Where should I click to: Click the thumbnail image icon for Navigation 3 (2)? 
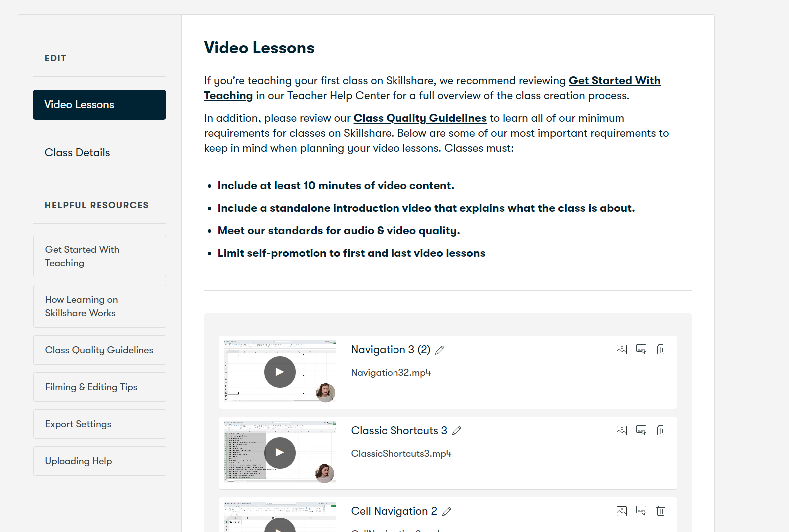[622, 349]
